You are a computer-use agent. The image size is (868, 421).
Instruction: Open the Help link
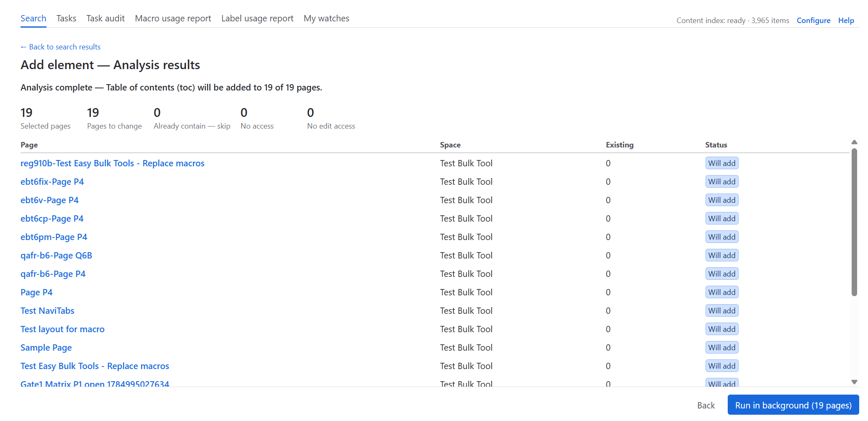(x=846, y=21)
